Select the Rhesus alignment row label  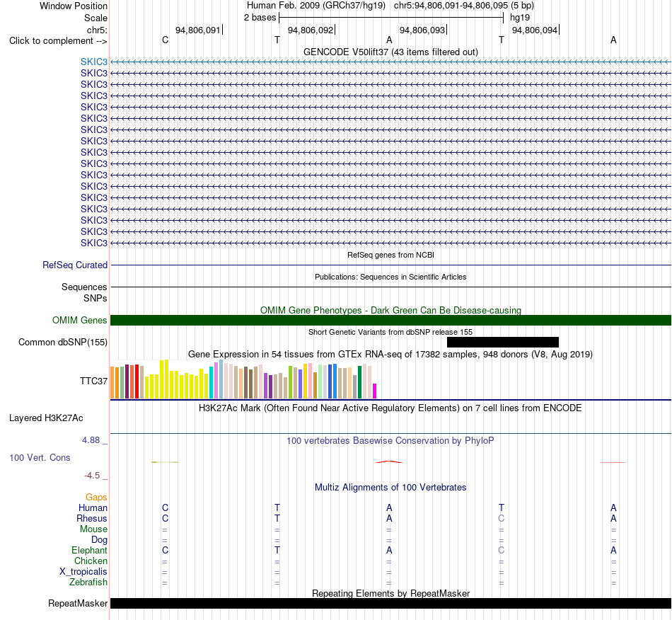coord(92,518)
